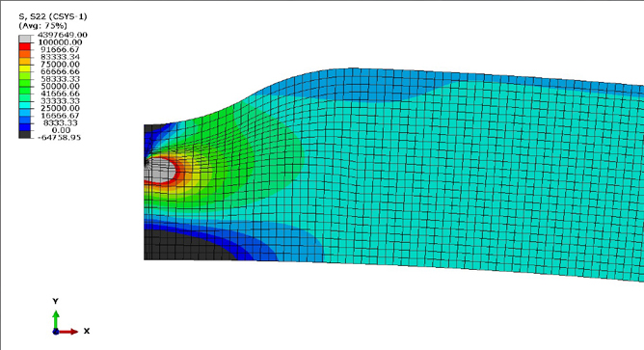Click the legend value 58333.33
The width and height of the screenshot is (644, 350).
(60, 79)
